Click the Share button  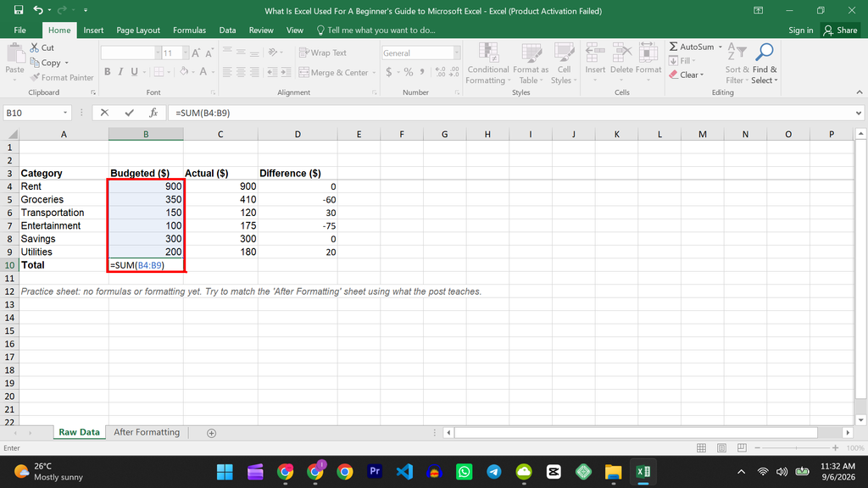tap(840, 30)
